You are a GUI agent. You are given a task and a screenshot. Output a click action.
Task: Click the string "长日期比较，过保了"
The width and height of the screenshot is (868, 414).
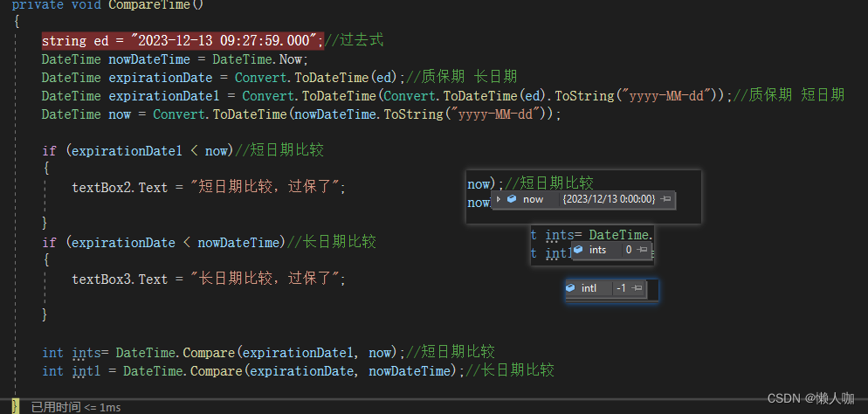(x=264, y=279)
